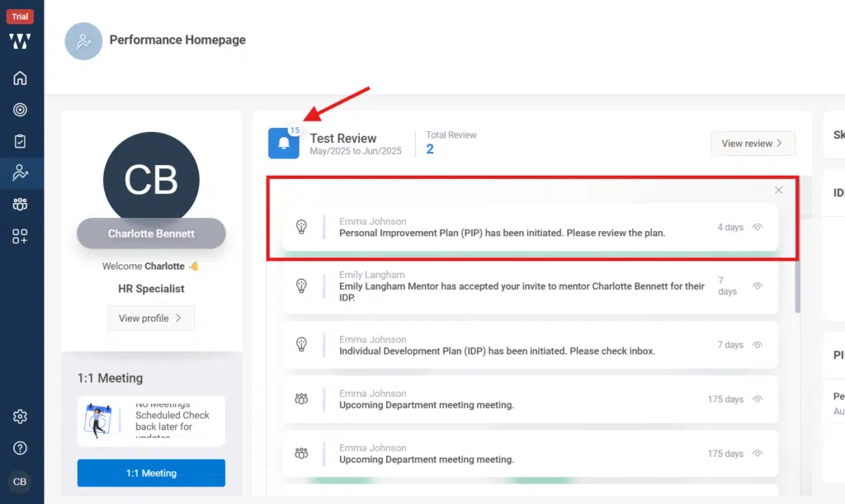Open the Settings gear menu
The image size is (845, 504).
pos(21,417)
